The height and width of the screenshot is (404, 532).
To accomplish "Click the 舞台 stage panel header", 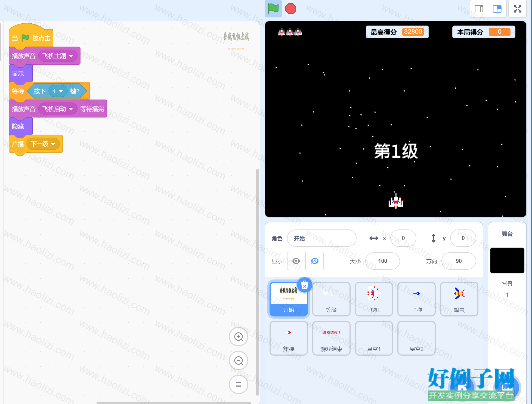I will (507, 234).
